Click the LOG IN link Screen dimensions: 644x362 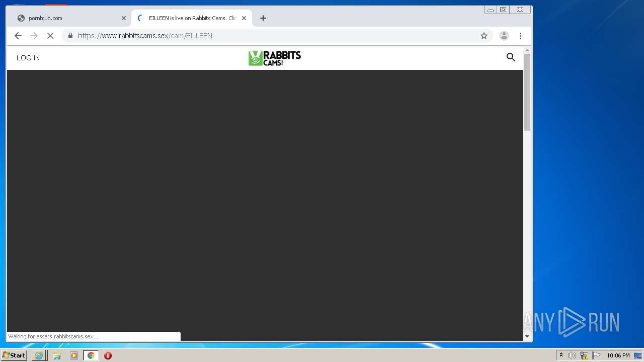28,58
